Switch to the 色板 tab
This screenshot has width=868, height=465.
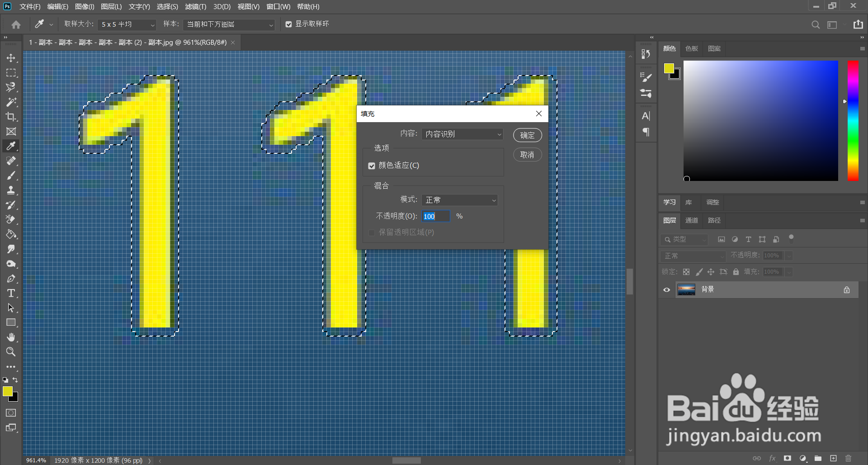coord(691,48)
